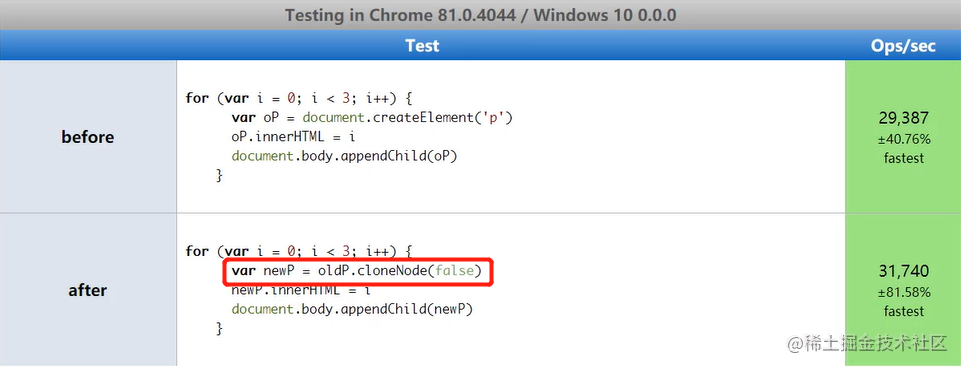Viewport: 961px width, 367px height.
Task: Click the green before-result cell
Action: pyautogui.click(x=903, y=137)
